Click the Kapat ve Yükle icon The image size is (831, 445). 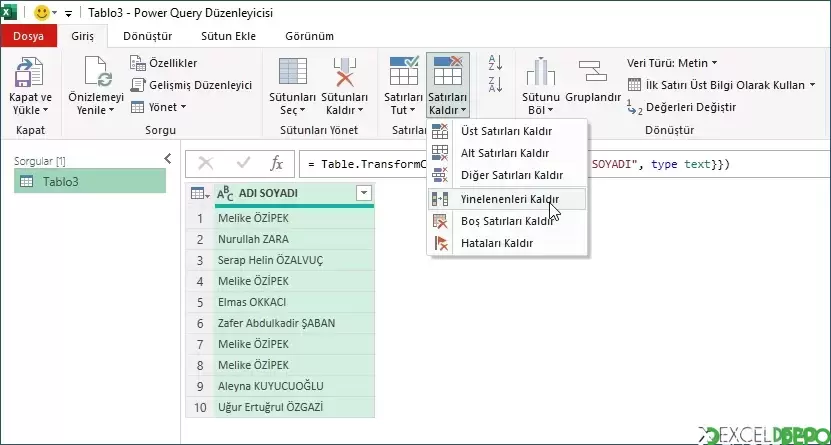coord(30,73)
